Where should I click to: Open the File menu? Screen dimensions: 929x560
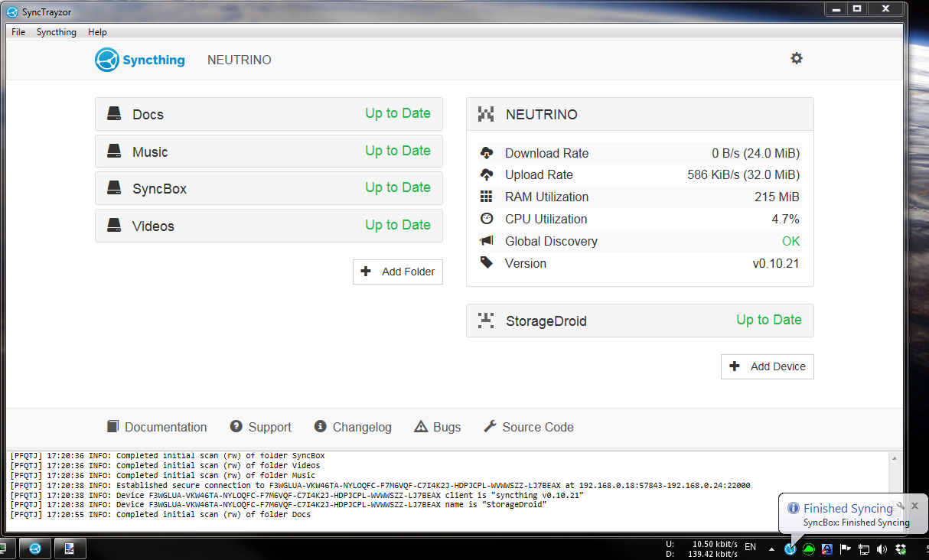point(18,32)
